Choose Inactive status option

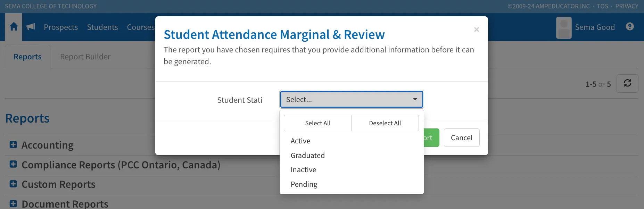coord(303,170)
